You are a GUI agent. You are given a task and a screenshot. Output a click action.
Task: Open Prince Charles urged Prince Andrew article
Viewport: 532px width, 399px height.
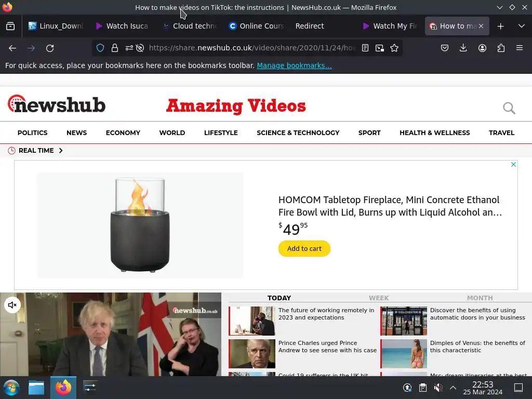click(x=327, y=347)
